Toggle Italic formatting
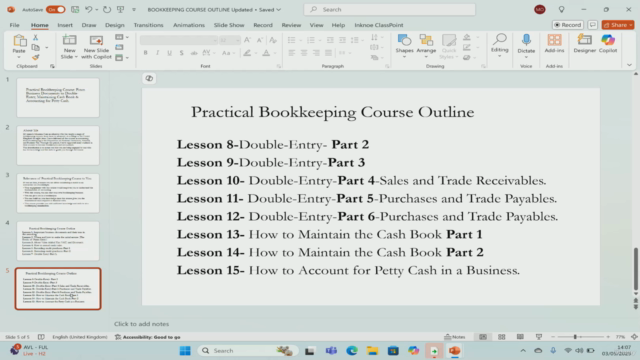Screen dimensions: 640x360 click(x=158, y=53)
